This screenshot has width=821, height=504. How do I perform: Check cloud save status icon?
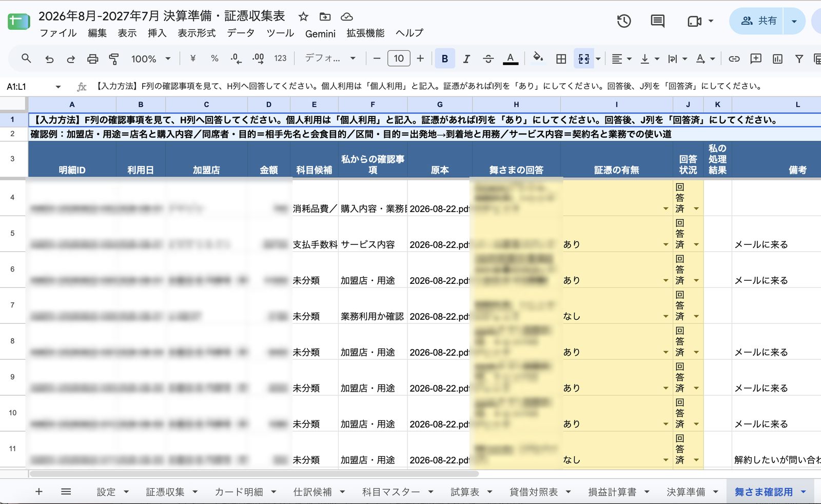(x=347, y=16)
